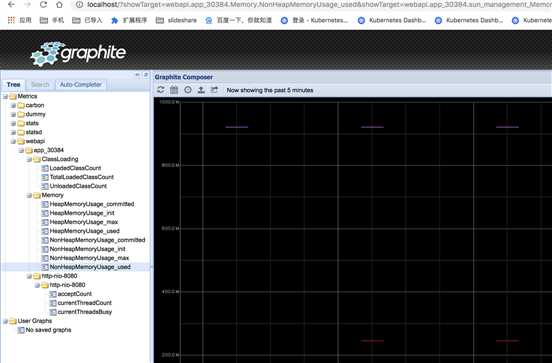This screenshot has width=552, height=363.
Task: Open the 百度一下 bookmark
Action: [238, 20]
